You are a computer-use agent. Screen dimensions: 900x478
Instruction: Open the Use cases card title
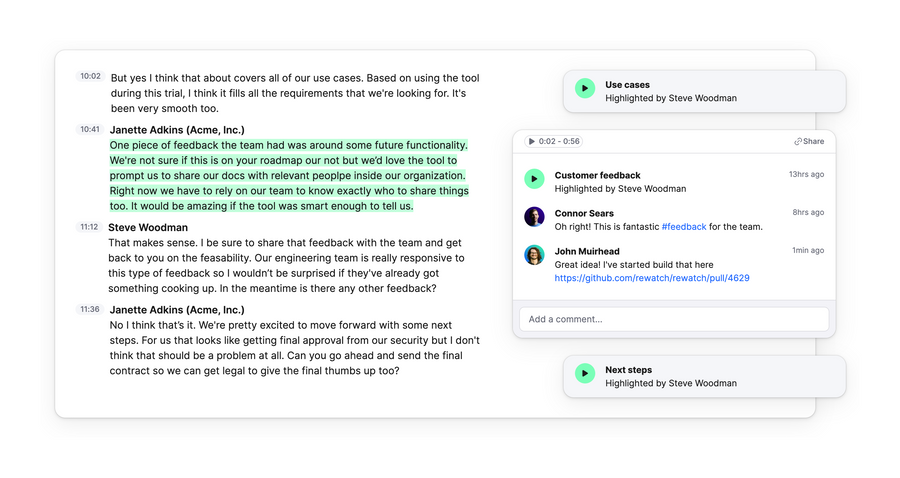(627, 85)
